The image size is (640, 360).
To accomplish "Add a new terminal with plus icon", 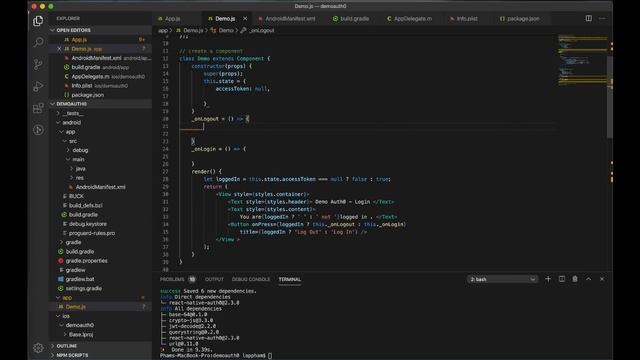I will 548,279.
